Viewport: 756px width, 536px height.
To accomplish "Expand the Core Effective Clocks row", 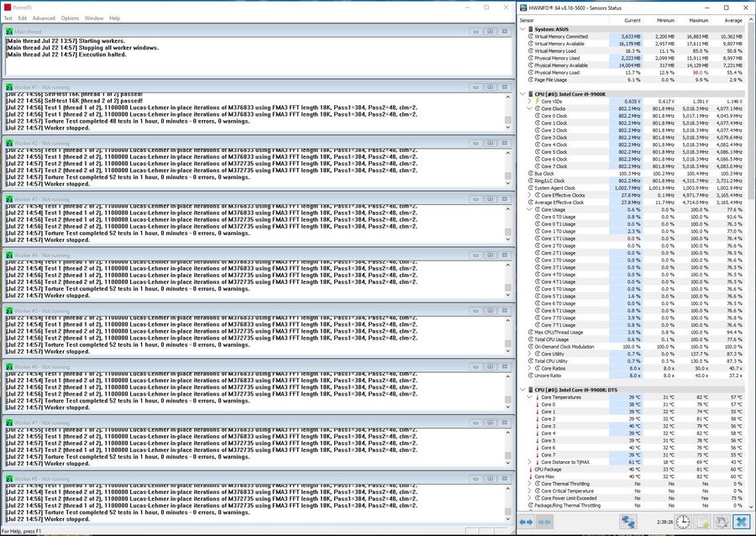I will 529,195.
